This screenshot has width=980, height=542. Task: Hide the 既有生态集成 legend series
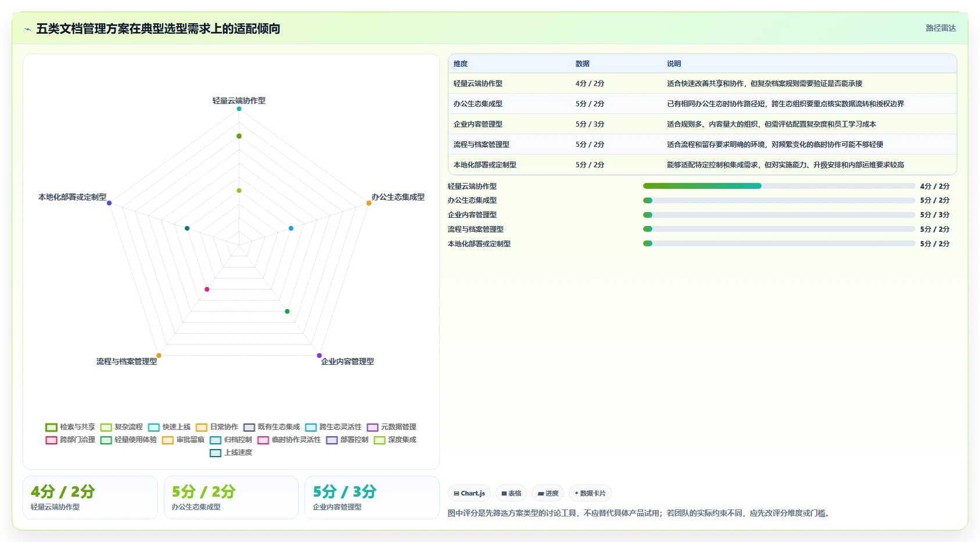[x=271, y=427]
